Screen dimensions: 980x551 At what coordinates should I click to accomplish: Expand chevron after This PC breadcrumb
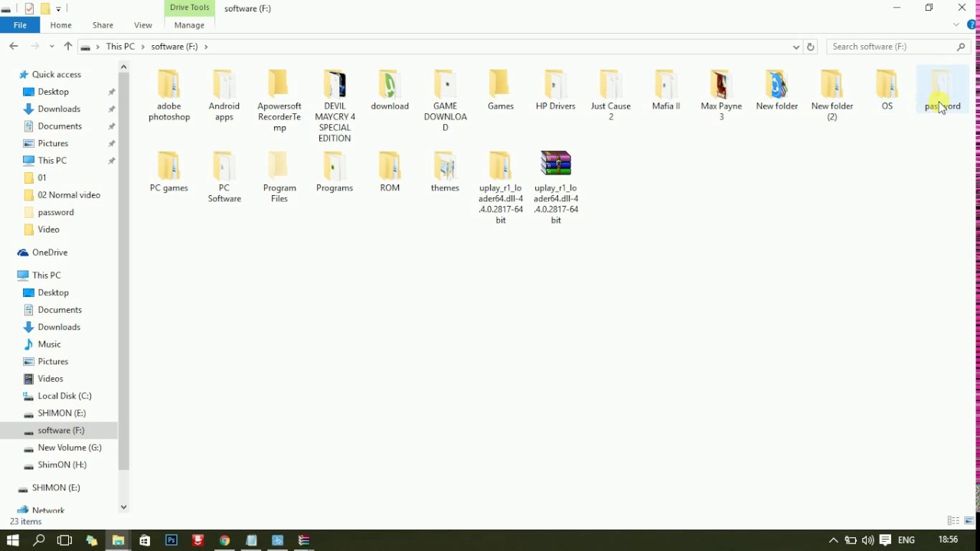tap(143, 47)
